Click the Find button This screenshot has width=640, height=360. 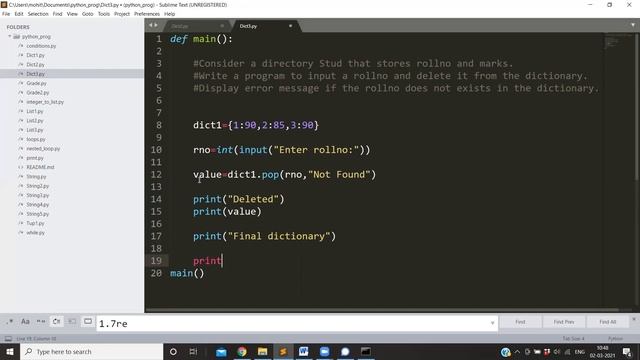click(520, 322)
